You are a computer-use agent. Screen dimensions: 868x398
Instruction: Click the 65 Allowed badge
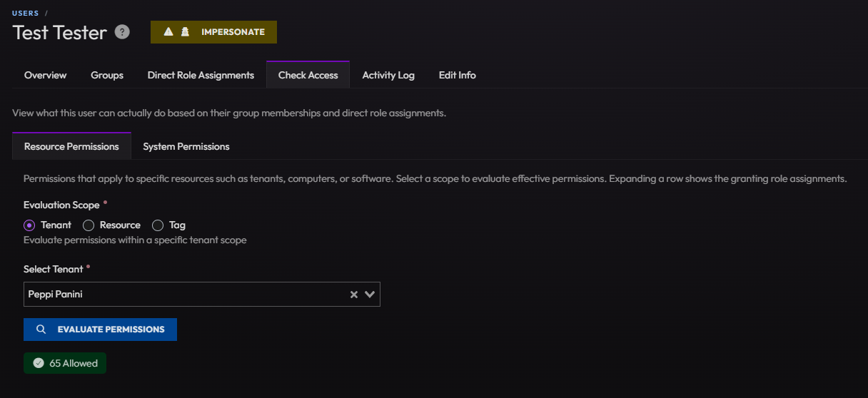[x=65, y=363]
